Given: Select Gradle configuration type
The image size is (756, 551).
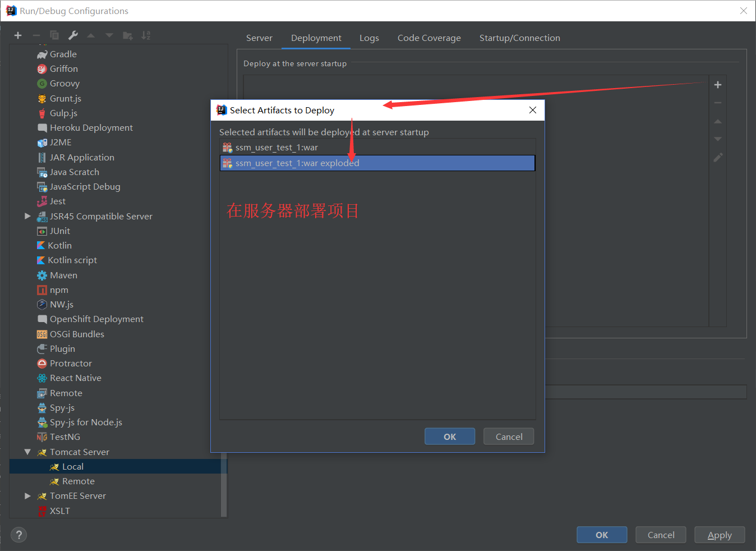Looking at the screenshot, I should click(x=57, y=54).
